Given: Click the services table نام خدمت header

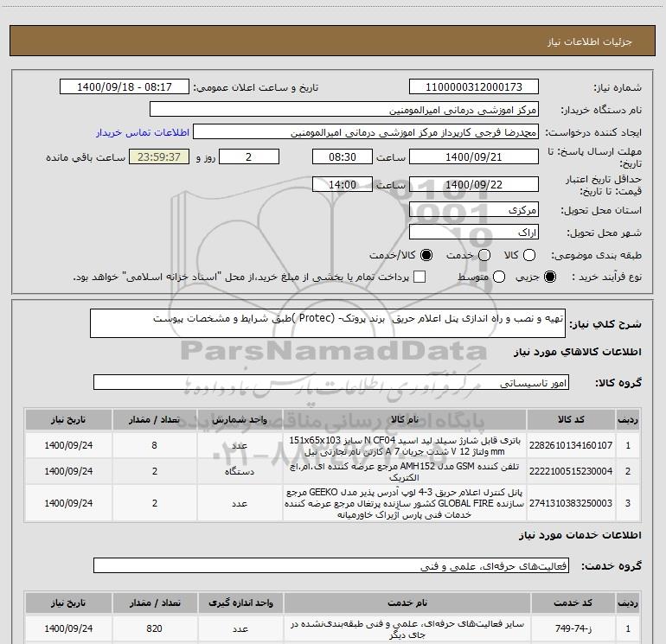Looking at the screenshot, I should point(407,603).
